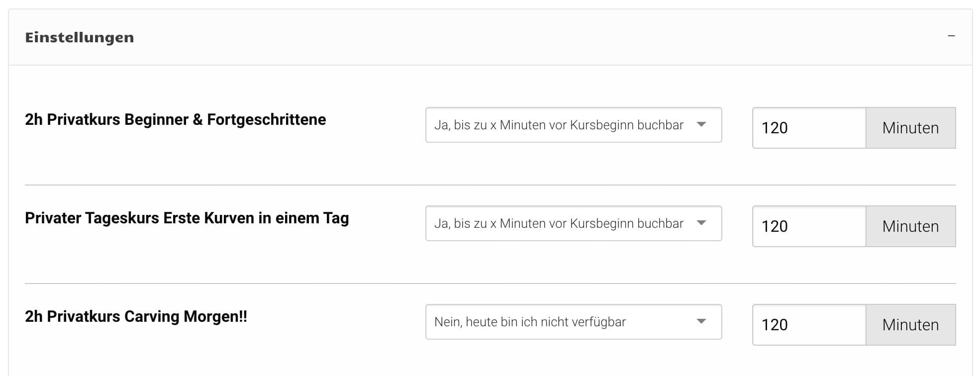Click Minuten label in Carving Morgen row
Image resolution: width=980 pixels, height=376 pixels.
coord(910,325)
